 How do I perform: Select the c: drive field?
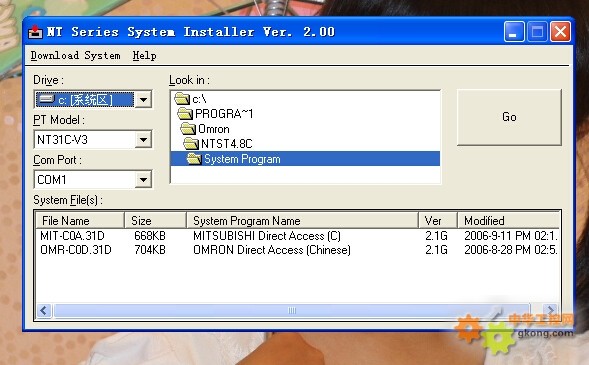click(85, 100)
